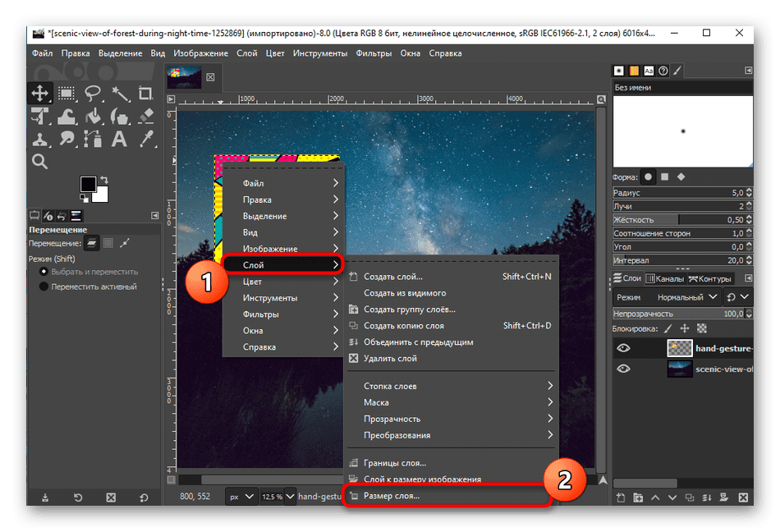Open tool options panel configuration menu arrow
780x532 pixels.
155,215
